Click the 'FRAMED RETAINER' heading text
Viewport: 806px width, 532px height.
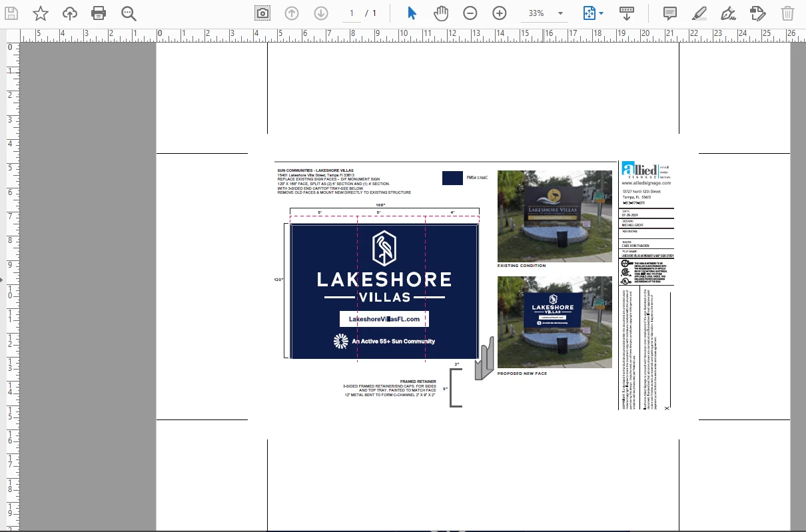click(x=418, y=382)
